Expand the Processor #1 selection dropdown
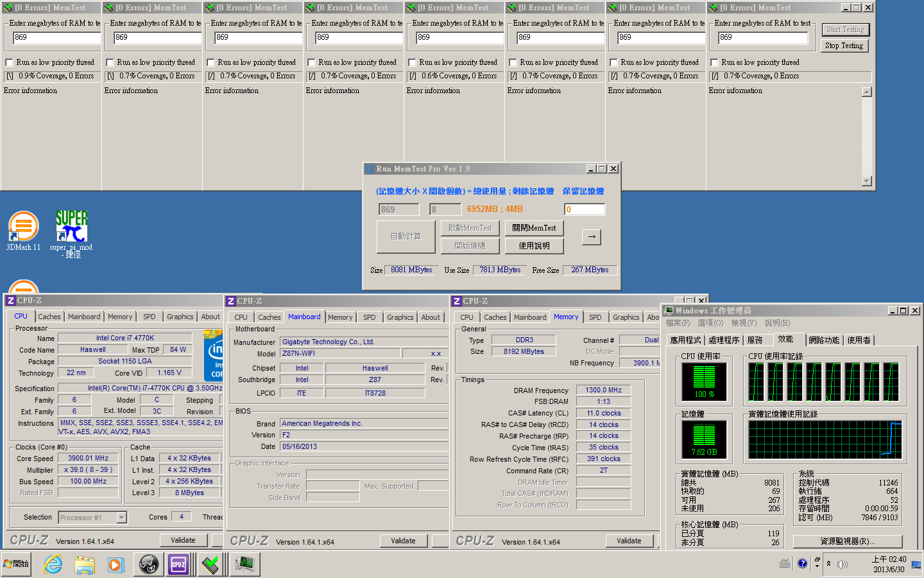 pyautogui.click(x=122, y=518)
